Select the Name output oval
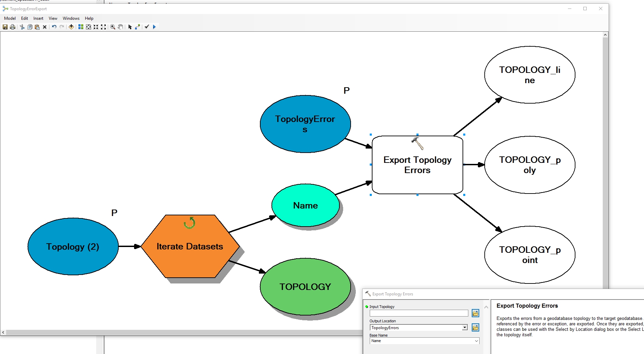 point(306,205)
